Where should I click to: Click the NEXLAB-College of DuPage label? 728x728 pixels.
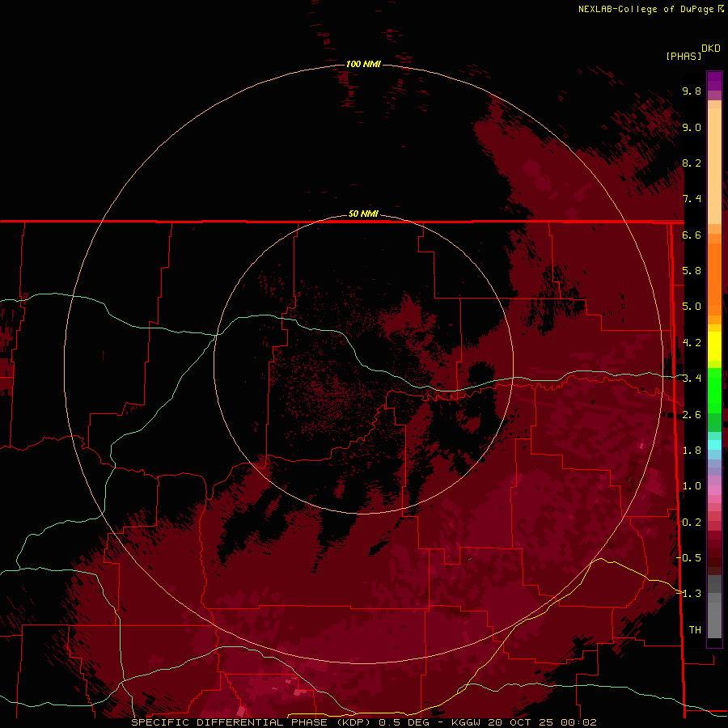[x=645, y=9]
